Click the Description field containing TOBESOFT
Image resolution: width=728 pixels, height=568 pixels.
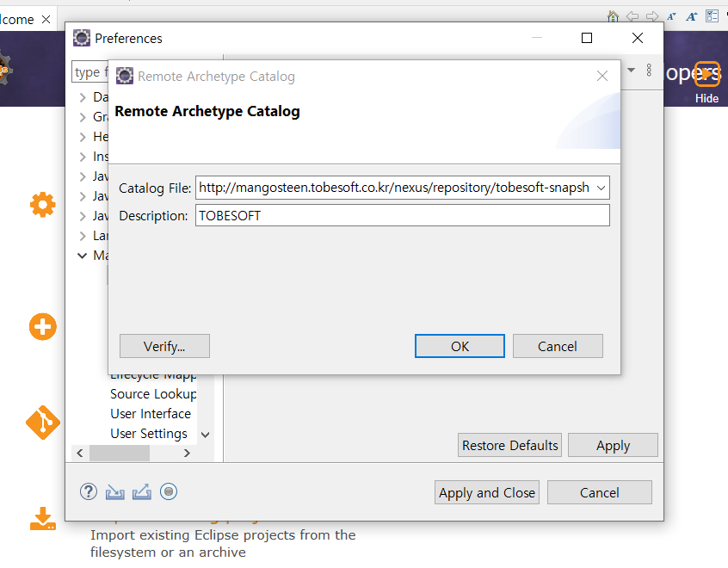pyautogui.click(x=403, y=215)
